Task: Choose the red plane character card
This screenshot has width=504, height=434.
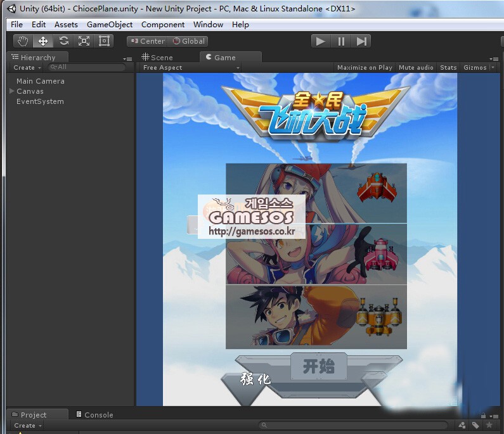Action: click(316, 193)
